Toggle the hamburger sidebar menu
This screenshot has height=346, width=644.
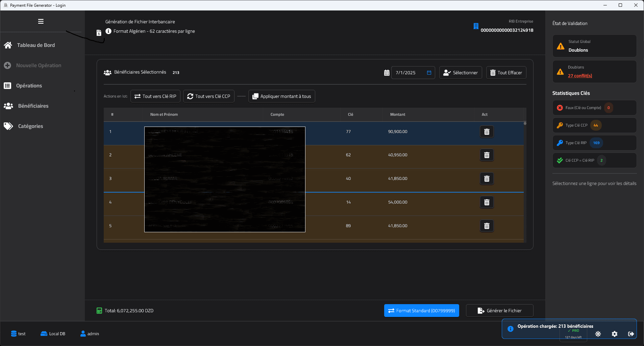pos(41,22)
